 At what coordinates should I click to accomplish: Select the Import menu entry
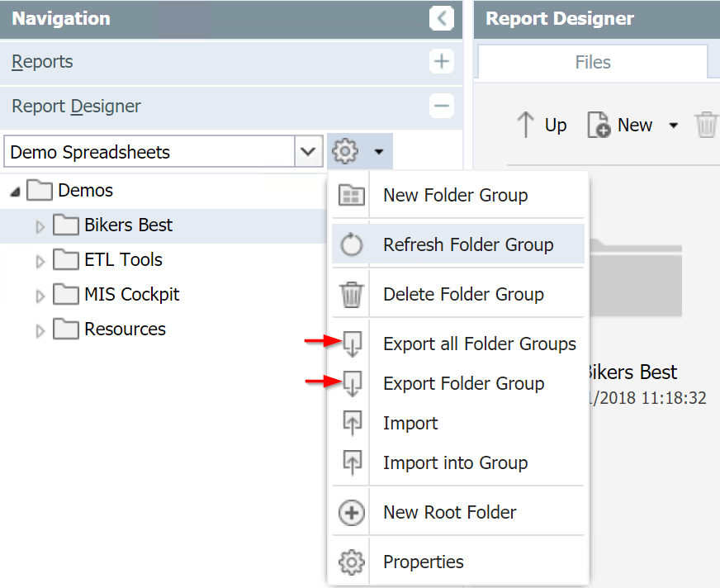click(x=410, y=424)
